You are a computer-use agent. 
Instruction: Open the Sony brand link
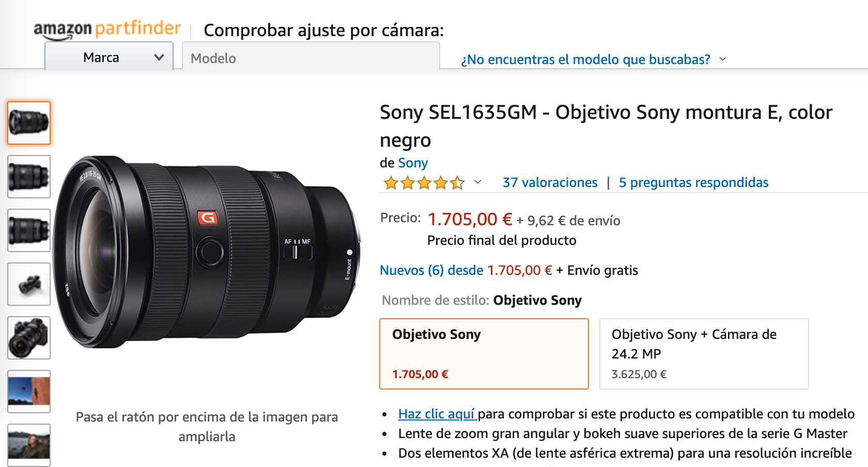413,163
